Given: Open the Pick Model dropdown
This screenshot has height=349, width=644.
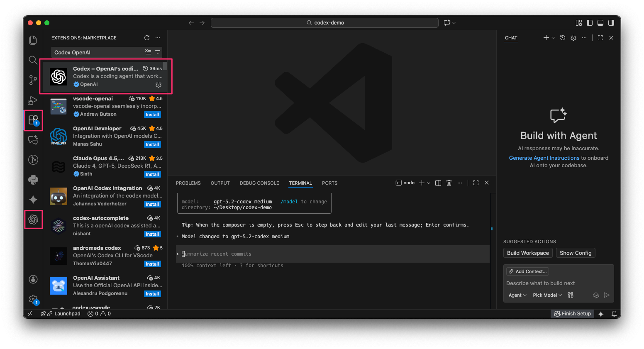Looking at the screenshot, I should (x=547, y=295).
